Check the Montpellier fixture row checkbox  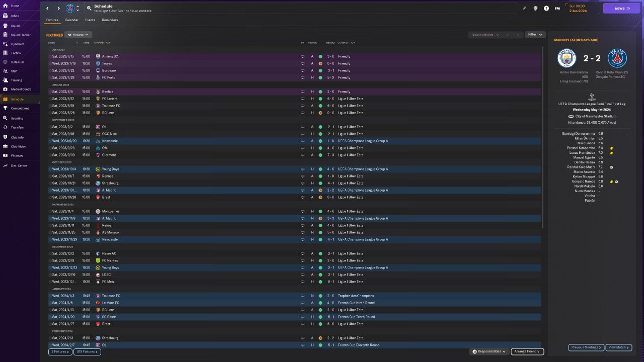coord(50,211)
